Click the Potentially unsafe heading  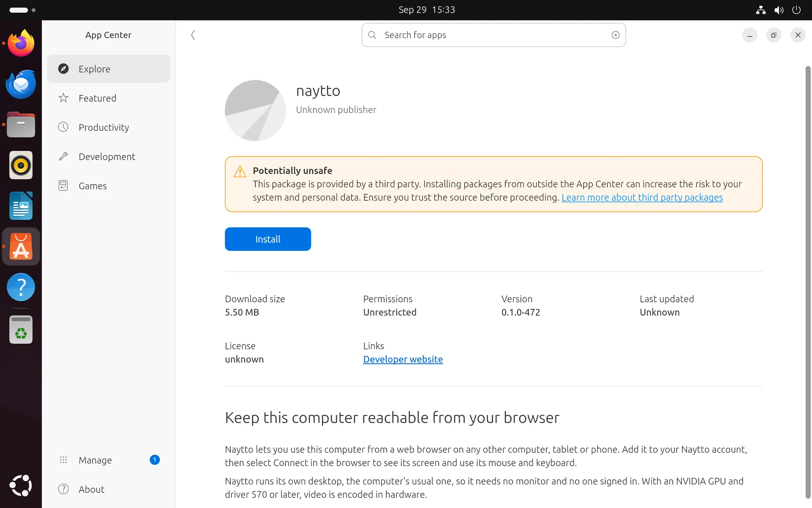[292, 171]
